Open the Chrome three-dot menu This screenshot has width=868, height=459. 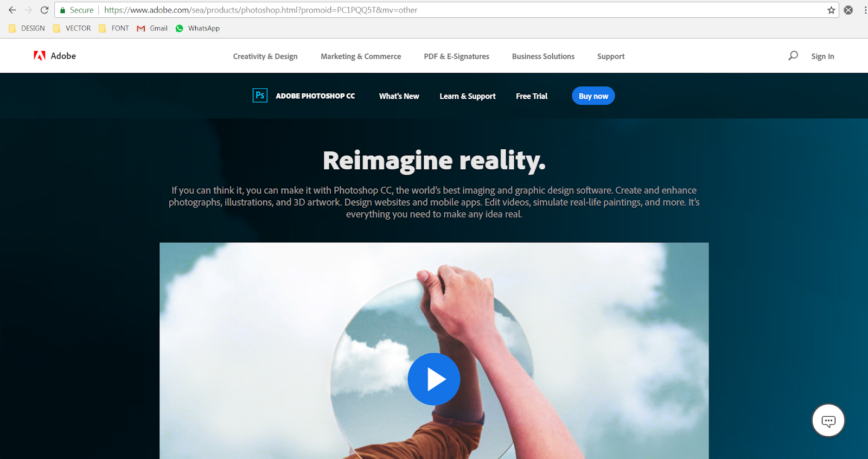click(865, 10)
